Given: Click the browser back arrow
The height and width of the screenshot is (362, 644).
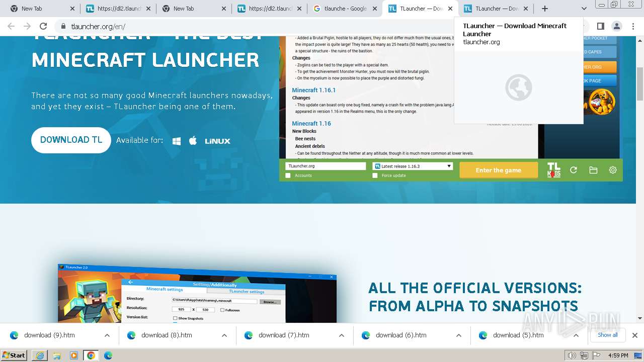Looking at the screenshot, I should (x=11, y=26).
